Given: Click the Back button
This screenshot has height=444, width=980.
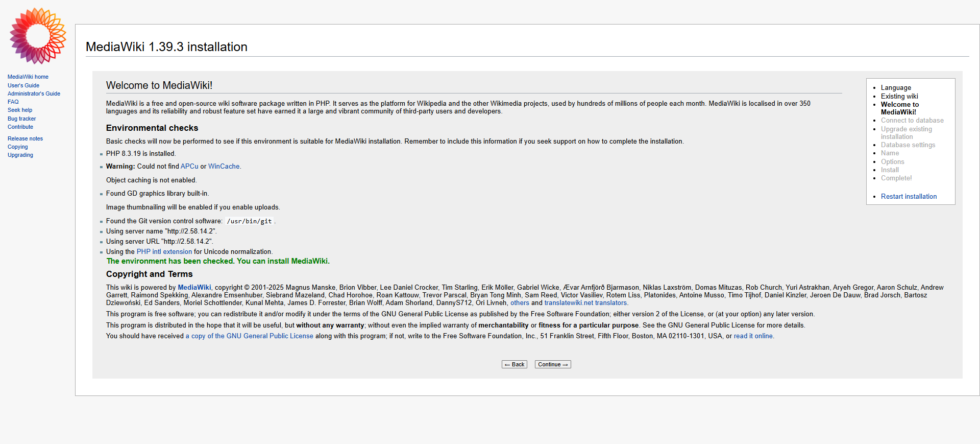Looking at the screenshot, I should [514, 364].
